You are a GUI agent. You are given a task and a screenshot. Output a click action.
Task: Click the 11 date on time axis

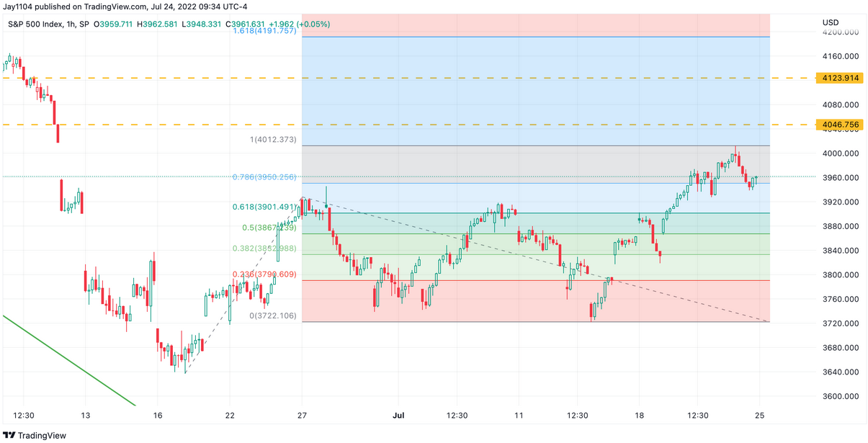click(518, 416)
